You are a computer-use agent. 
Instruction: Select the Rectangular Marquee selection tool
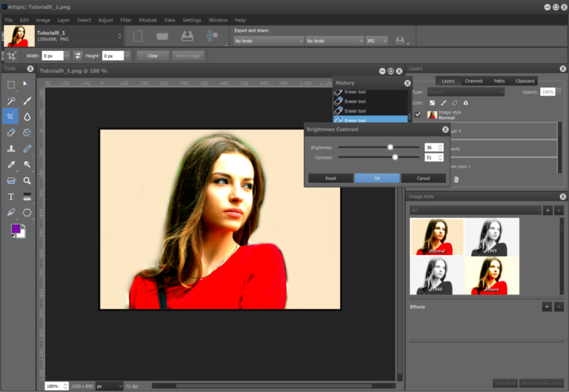pos(10,84)
